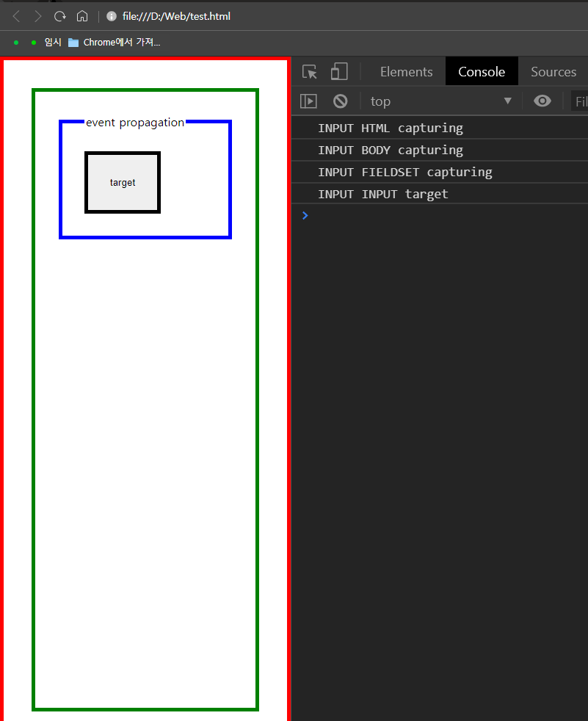Open the Chrome에서 가져... bookmarks folder
Image resolution: width=588 pixels, height=721 pixels.
114,43
